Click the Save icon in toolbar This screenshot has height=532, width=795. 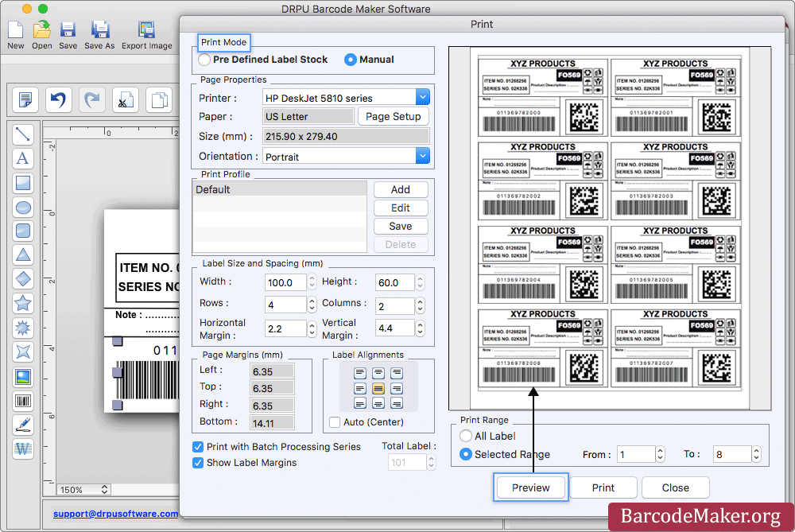68,30
